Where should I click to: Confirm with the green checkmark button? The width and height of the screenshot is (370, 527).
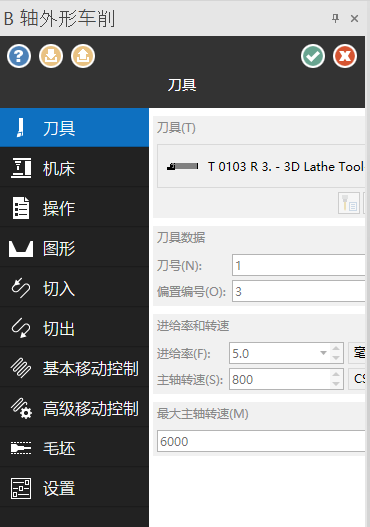coord(313,56)
